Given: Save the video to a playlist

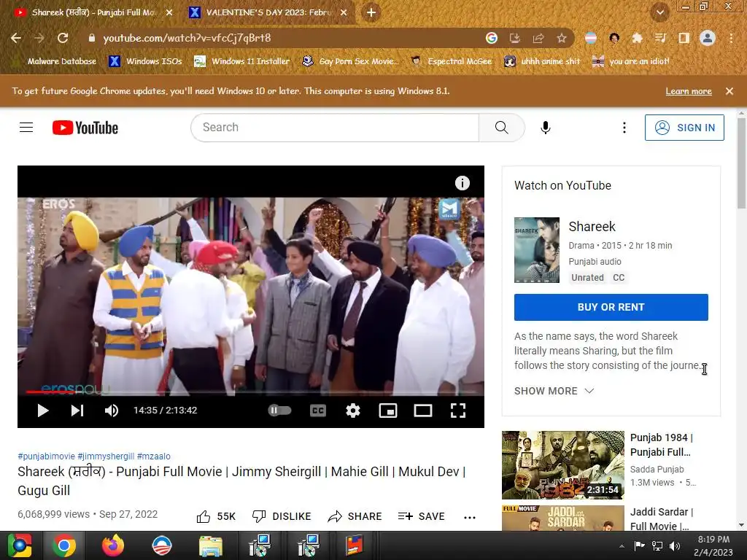Looking at the screenshot, I should pos(421,516).
